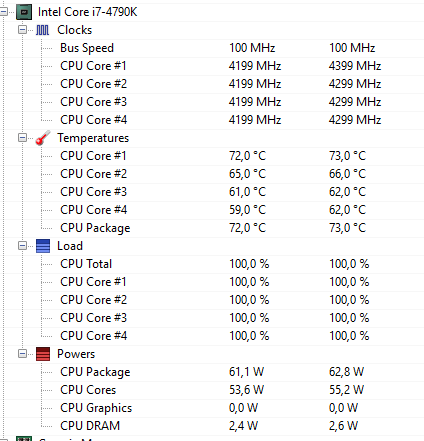Collapse the Intel Core i7-4790K node
The image size is (424, 441).
3,12
